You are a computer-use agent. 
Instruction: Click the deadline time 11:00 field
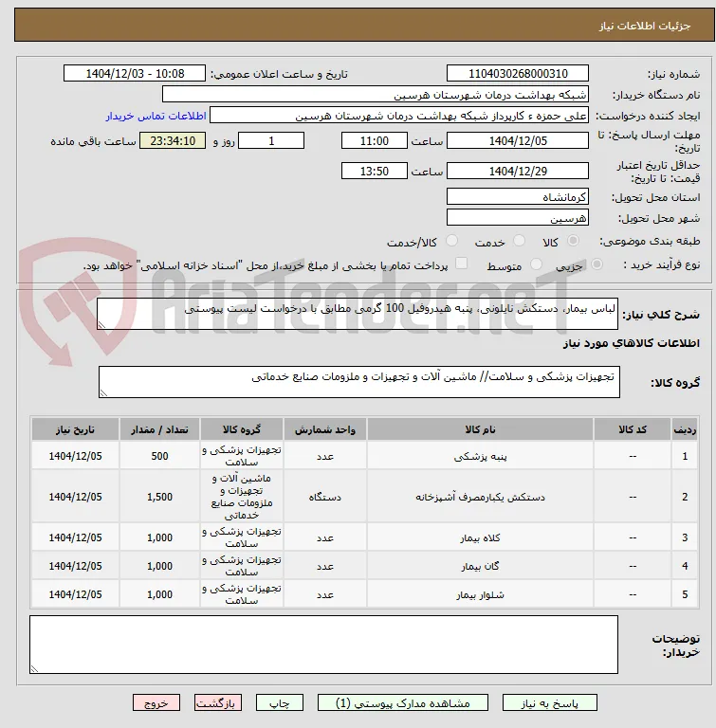coord(374,140)
